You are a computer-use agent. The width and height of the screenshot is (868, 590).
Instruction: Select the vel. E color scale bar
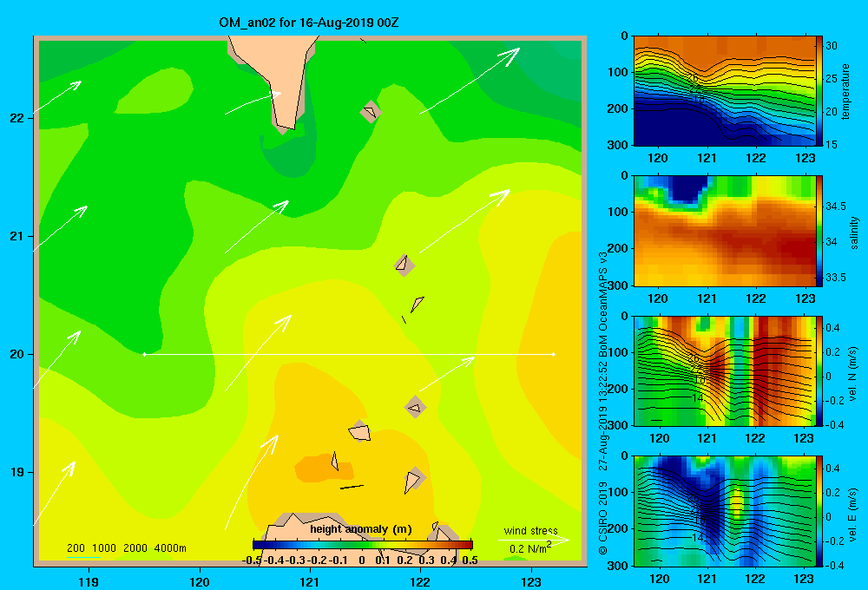pyautogui.click(x=819, y=511)
